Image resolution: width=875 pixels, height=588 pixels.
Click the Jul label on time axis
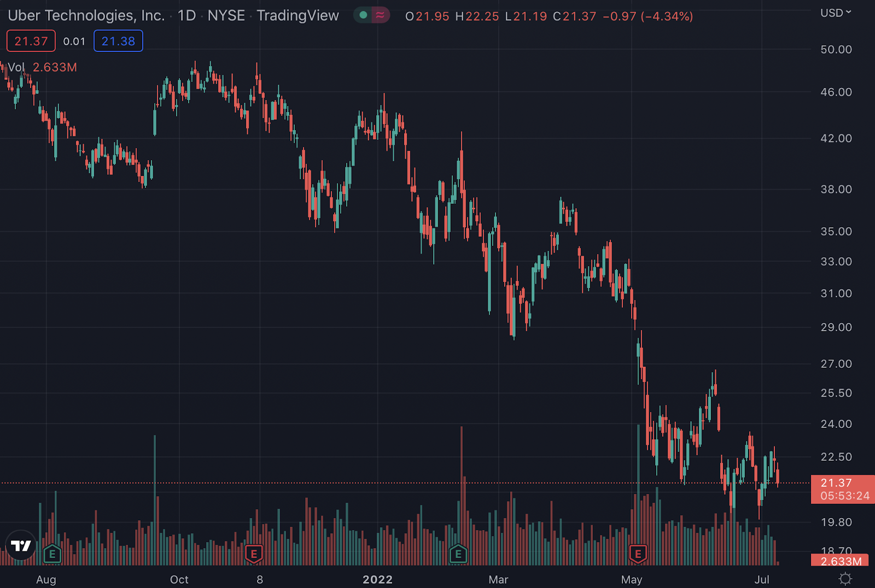click(762, 580)
